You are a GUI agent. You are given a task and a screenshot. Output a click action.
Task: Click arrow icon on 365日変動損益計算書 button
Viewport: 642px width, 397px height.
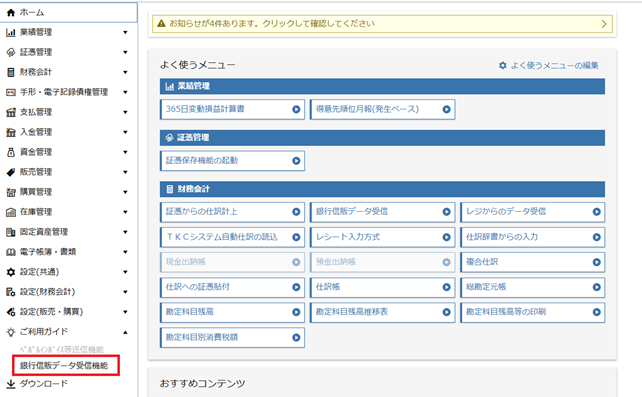296,110
